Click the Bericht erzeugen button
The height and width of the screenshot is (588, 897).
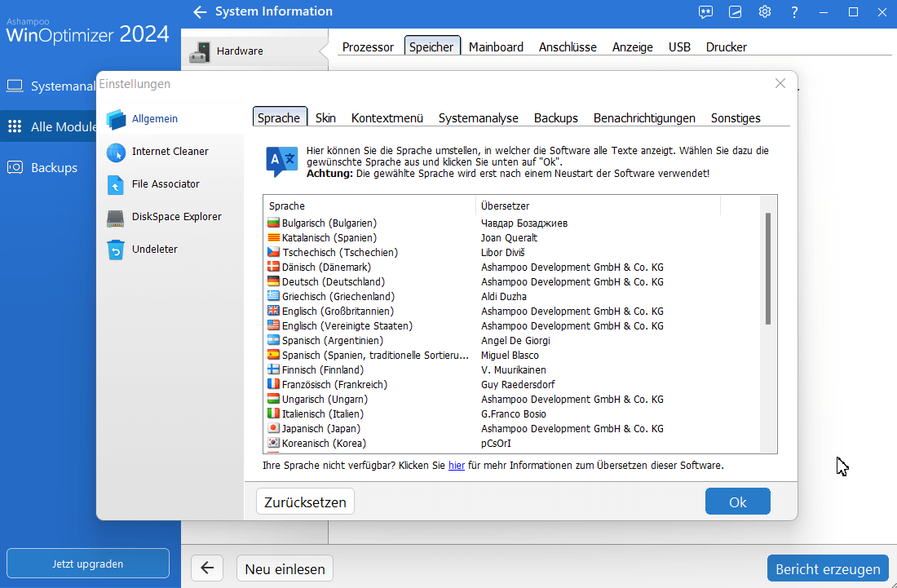tap(828, 568)
